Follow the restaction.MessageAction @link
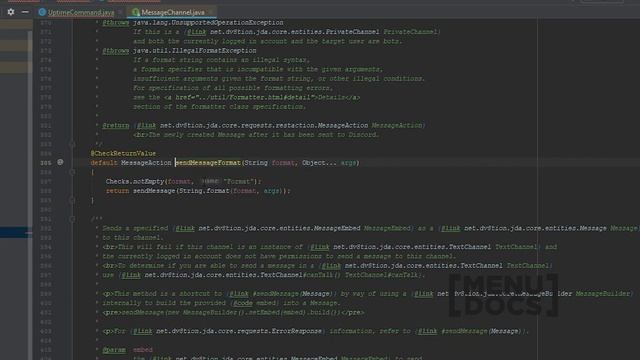Viewport: 640px width, 360px height. [x=264, y=125]
